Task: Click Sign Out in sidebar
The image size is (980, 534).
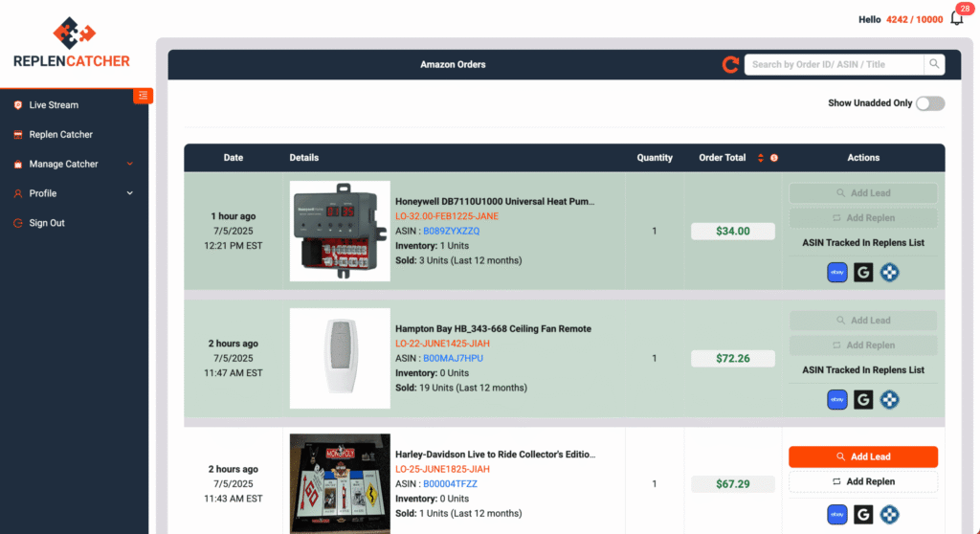Action: click(47, 223)
